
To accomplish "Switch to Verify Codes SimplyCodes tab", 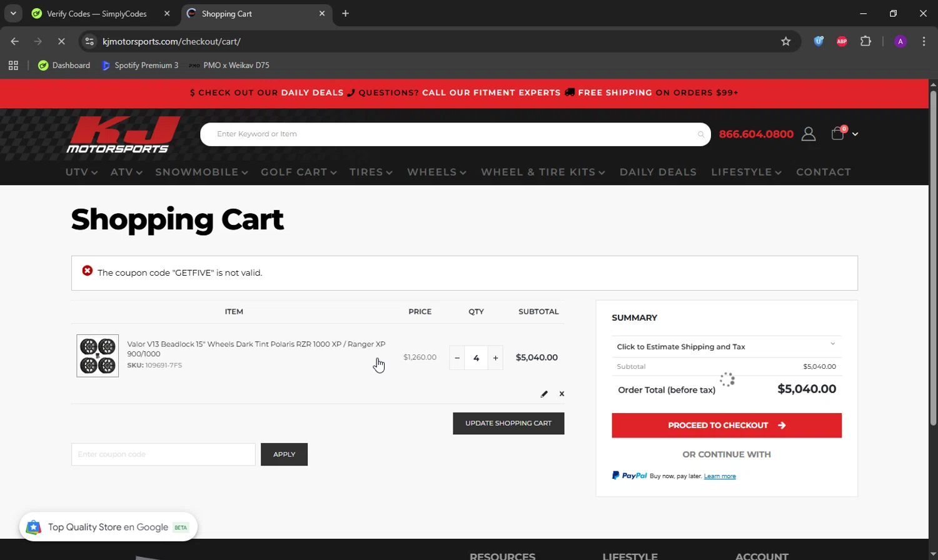I will point(96,14).
